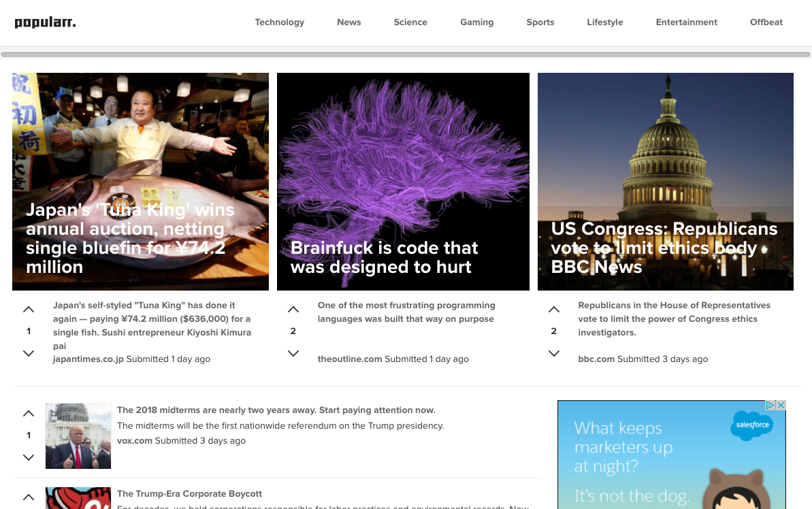Upvote the Brainfuck code story
812x509 pixels.
tap(293, 310)
